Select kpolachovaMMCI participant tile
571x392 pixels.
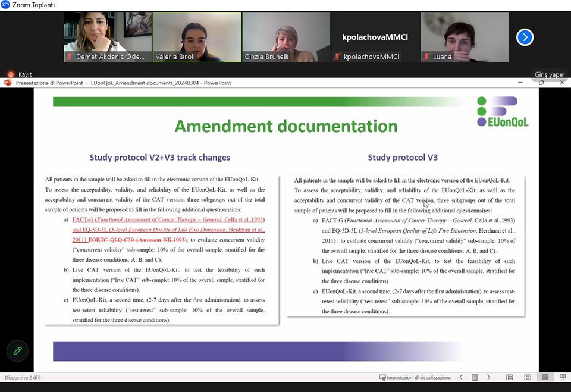tap(375, 37)
